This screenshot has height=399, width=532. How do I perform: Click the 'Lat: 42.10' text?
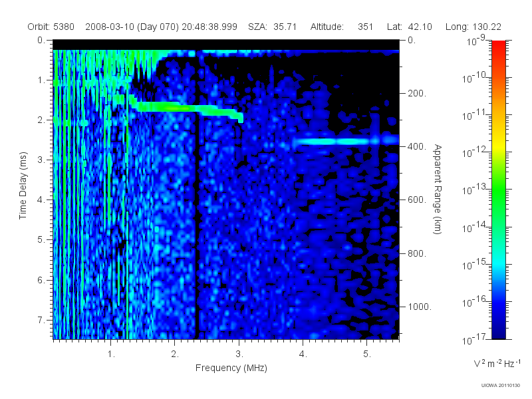click(x=410, y=27)
